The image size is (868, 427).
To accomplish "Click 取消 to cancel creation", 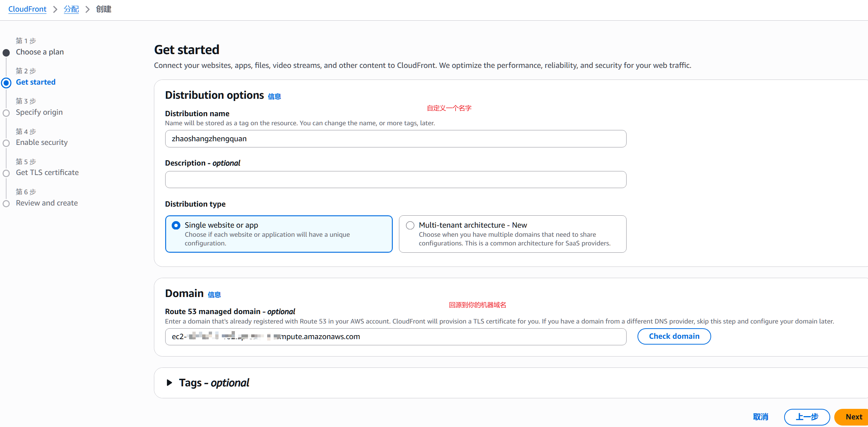I will (x=761, y=417).
